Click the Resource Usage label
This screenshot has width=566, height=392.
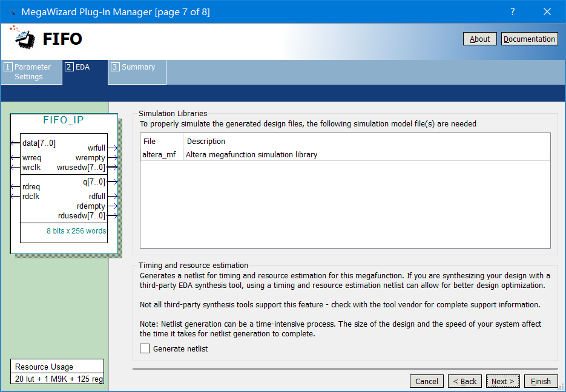point(44,367)
